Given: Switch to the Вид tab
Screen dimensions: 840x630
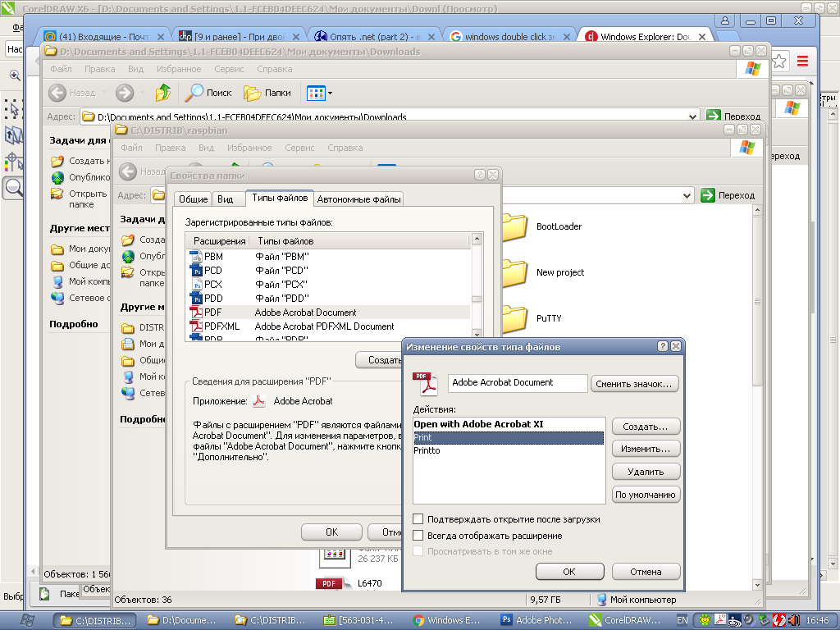Looking at the screenshot, I should (225, 199).
